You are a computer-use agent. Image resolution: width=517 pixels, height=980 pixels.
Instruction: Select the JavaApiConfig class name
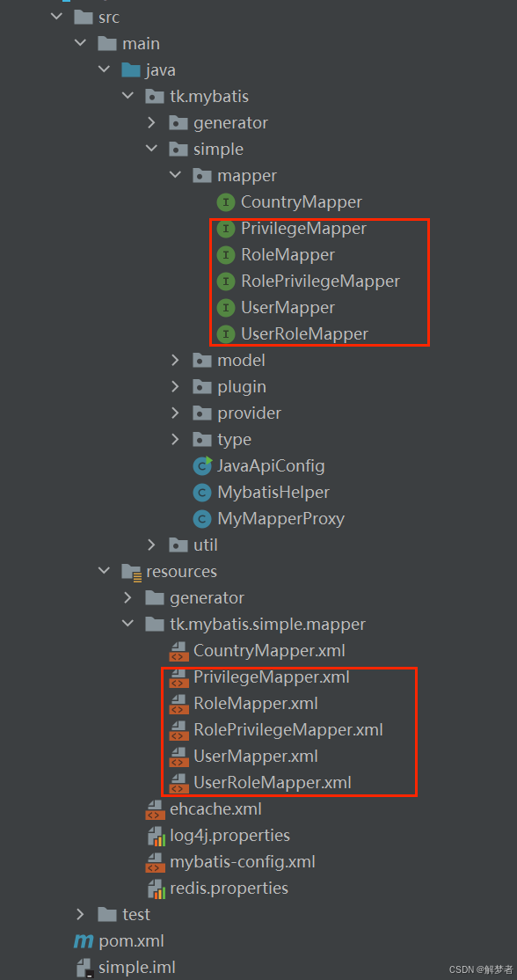pos(271,465)
